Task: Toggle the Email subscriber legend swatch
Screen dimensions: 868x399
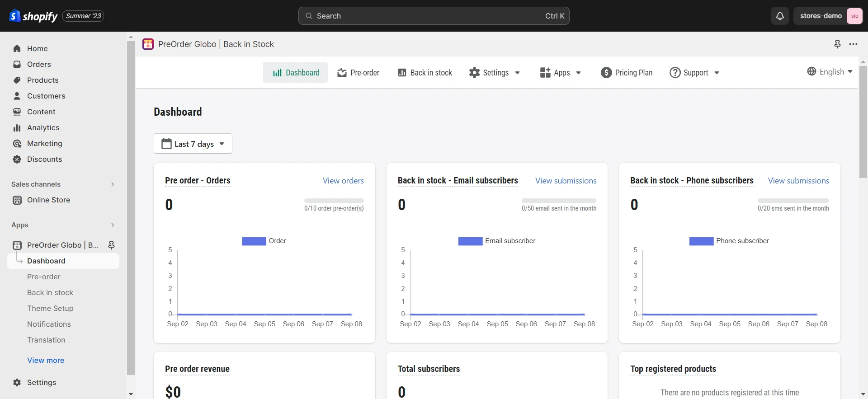Action: point(470,241)
